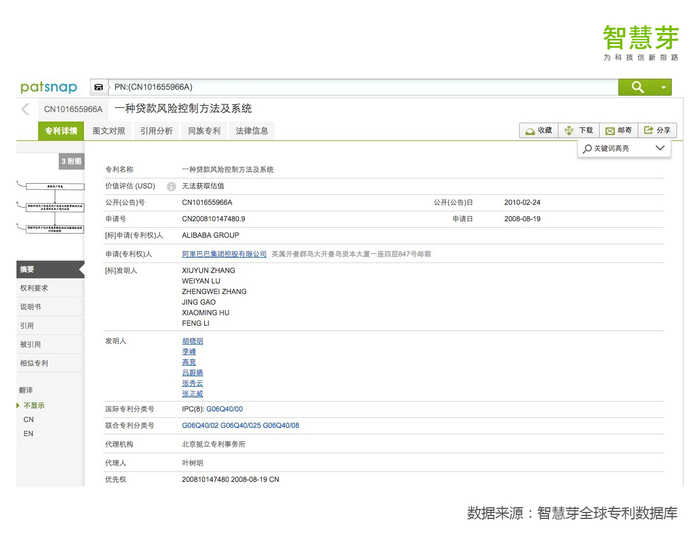Click the 邮寄 email button
Image resolution: width=700 pixels, height=543 pixels.
(x=619, y=130)
